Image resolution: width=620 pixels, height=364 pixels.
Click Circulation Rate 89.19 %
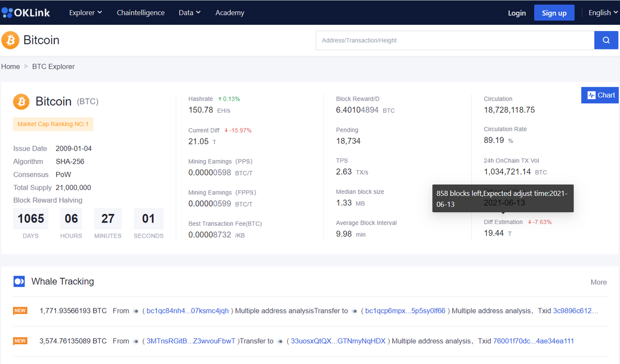pos(499,140)
